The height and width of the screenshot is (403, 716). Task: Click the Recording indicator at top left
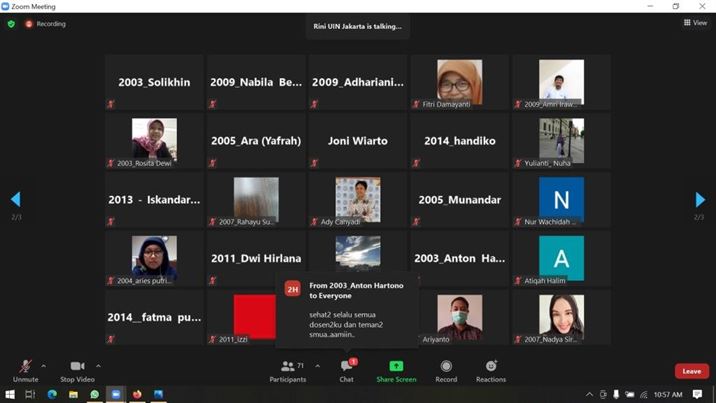[46, 24]
